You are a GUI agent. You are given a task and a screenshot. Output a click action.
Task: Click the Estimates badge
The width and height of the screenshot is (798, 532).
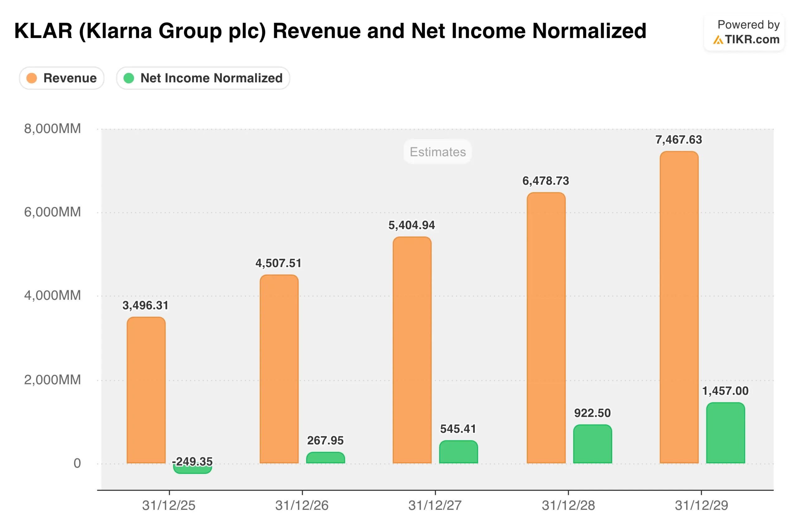point(438,152)
